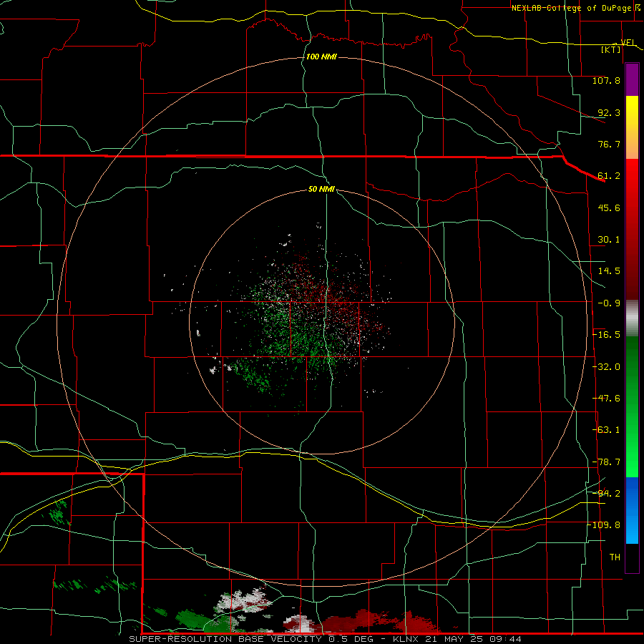Click the 50 NMI range ring label
644x644 pixels.
pyautogui.click(x=321, y=190)
